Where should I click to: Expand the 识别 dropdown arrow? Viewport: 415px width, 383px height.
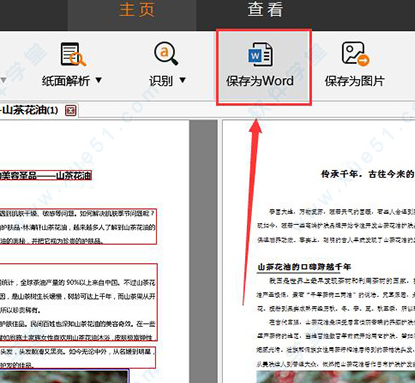[x=182, y=80]
